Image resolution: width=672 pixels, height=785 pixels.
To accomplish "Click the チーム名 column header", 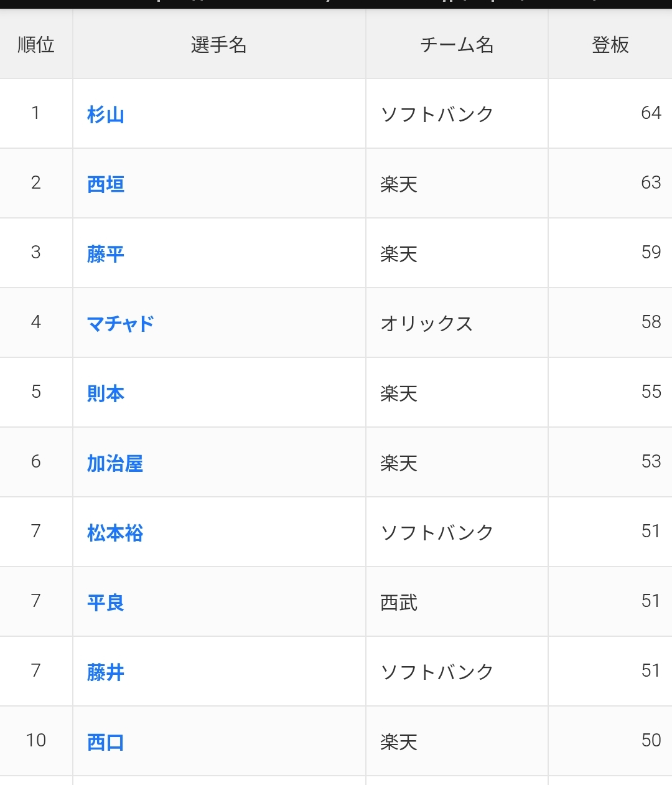I will (457, 45).
